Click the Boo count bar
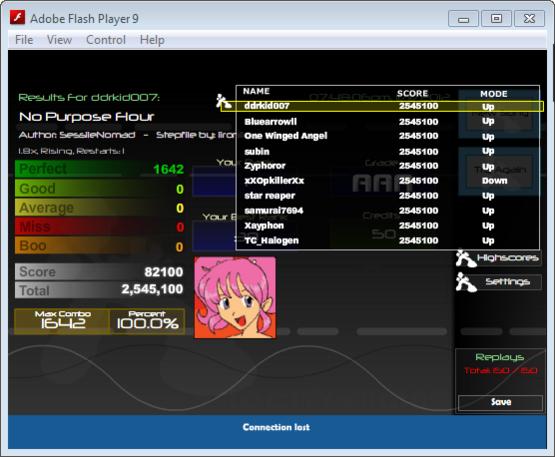Screen dimensions: 555x457 click(x=99, y=246)
